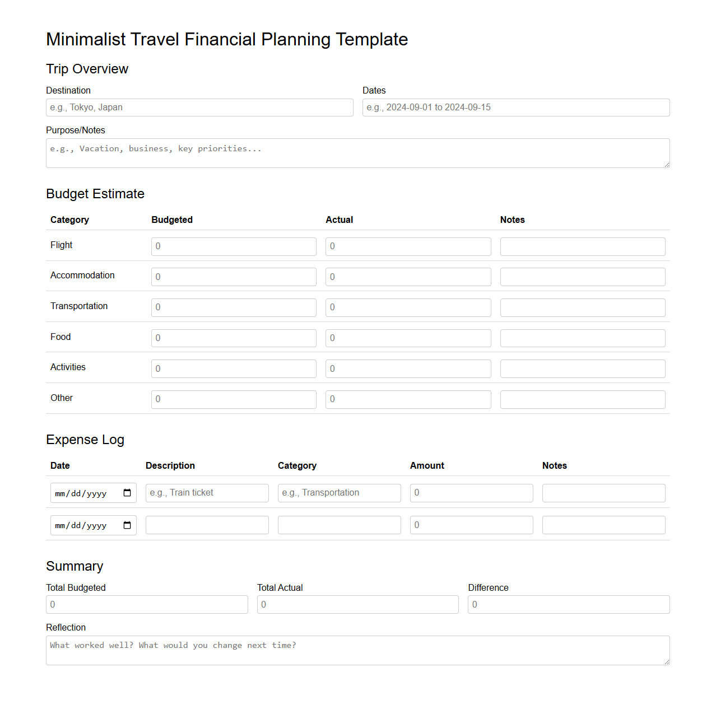Select the Total Budgeted field

click(x=146, y=604)
